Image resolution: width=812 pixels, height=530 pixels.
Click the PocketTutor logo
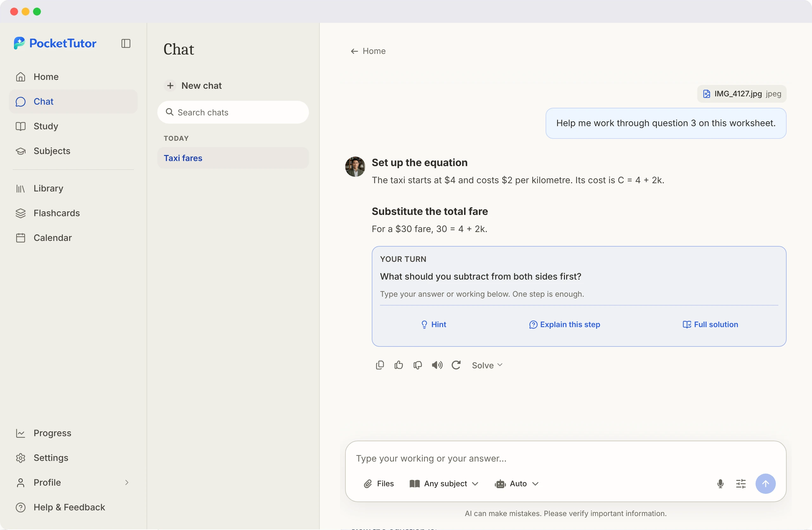(x=55, y=43)
